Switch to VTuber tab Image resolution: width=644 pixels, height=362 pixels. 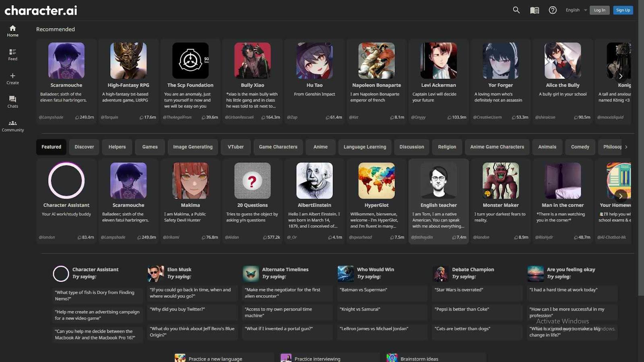[235, 147]
